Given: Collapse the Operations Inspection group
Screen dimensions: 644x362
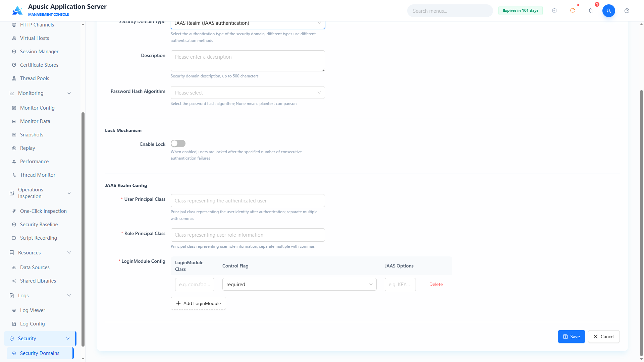Looking at the screenshot, I should coord(69,193).
